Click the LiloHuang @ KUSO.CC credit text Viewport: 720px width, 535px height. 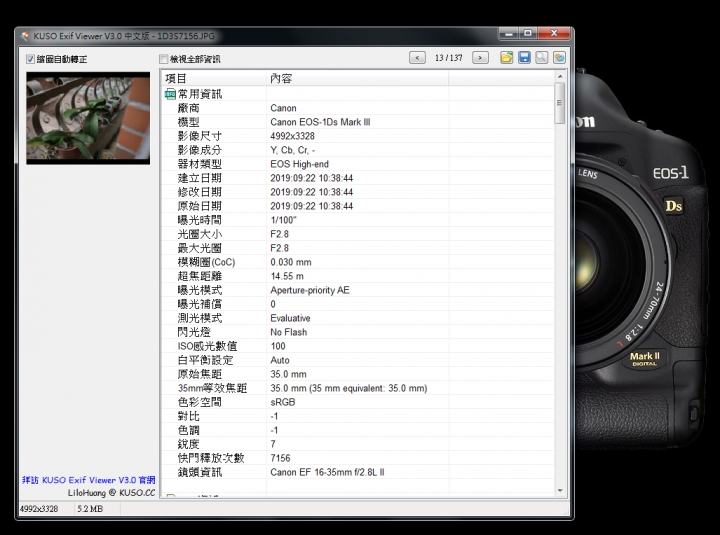coord(112,493)
